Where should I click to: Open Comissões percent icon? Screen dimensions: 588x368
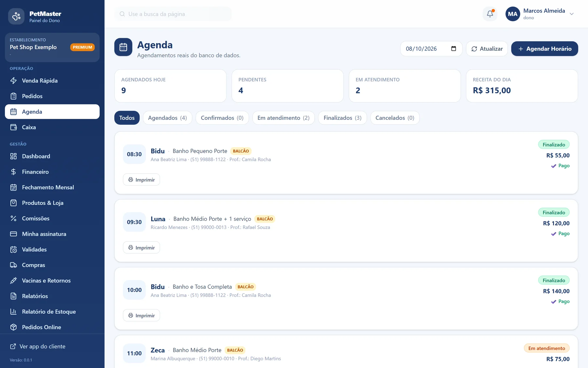13,218
